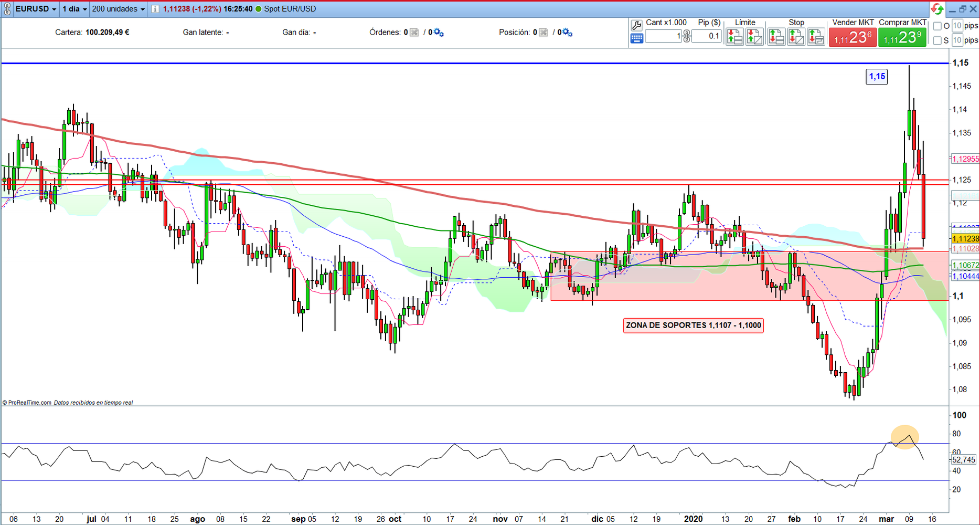Click the Stop order icon with bracket symbol
Screen dimensions: 980x525
(816, 37)
